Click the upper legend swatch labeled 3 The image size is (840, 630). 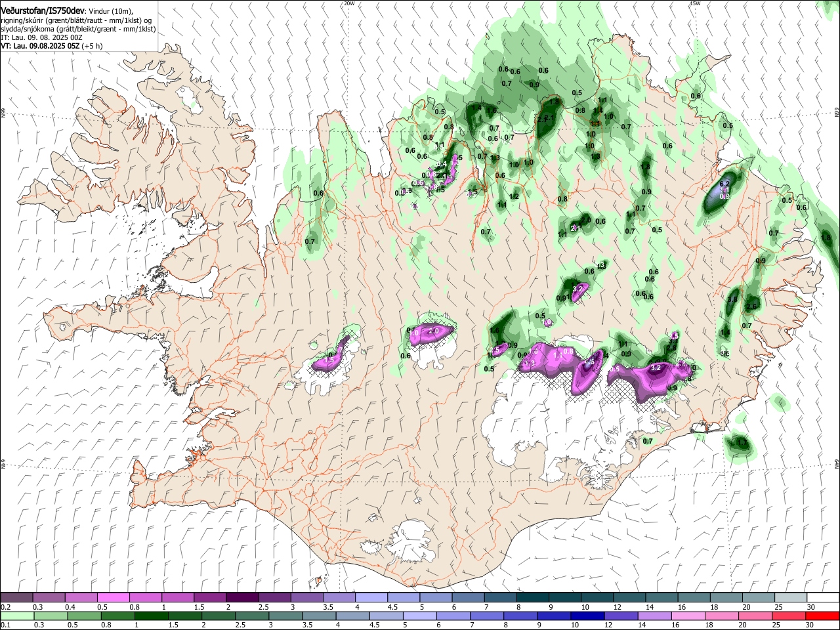click(306, 598)
